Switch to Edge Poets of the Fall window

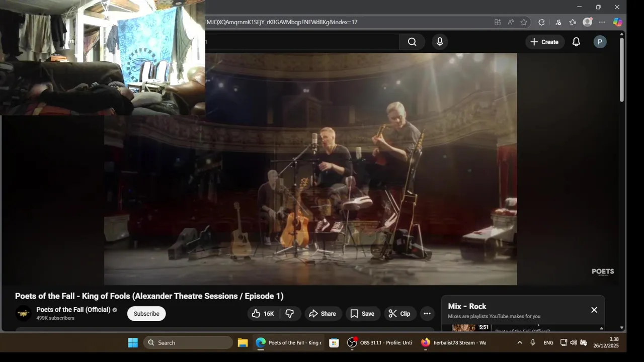coord(288,343)
